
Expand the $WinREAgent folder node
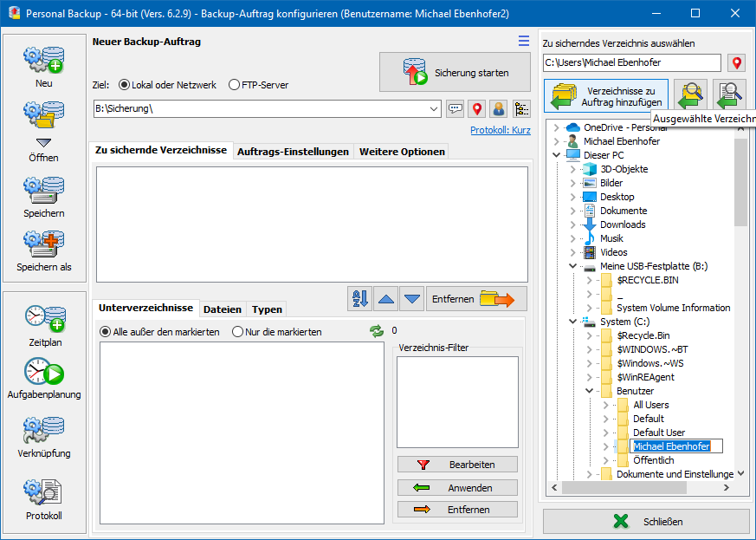589,377
